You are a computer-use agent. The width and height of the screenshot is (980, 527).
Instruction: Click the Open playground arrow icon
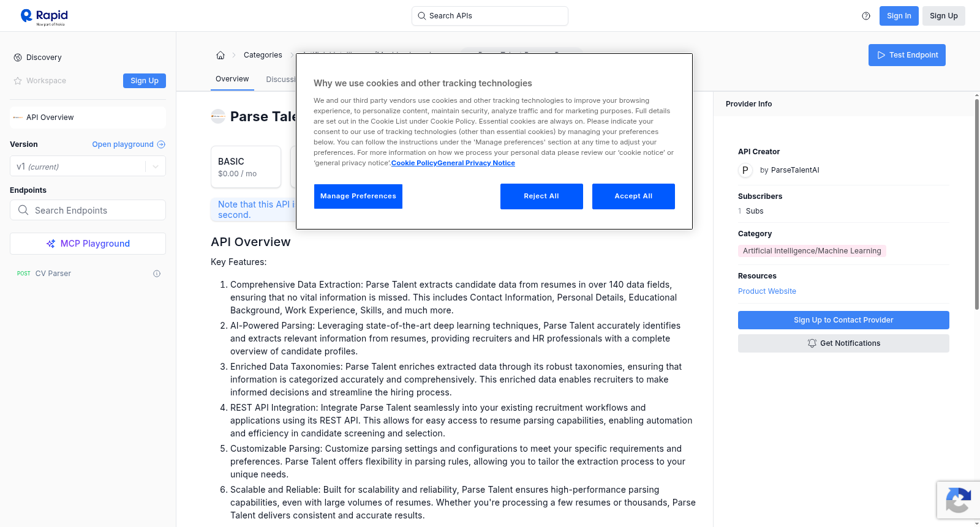pyautogui.click(x=161, y=144)
